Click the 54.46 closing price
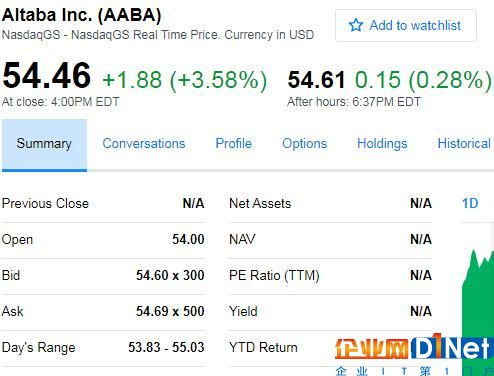The image size is (494, 376). [46, 76]
